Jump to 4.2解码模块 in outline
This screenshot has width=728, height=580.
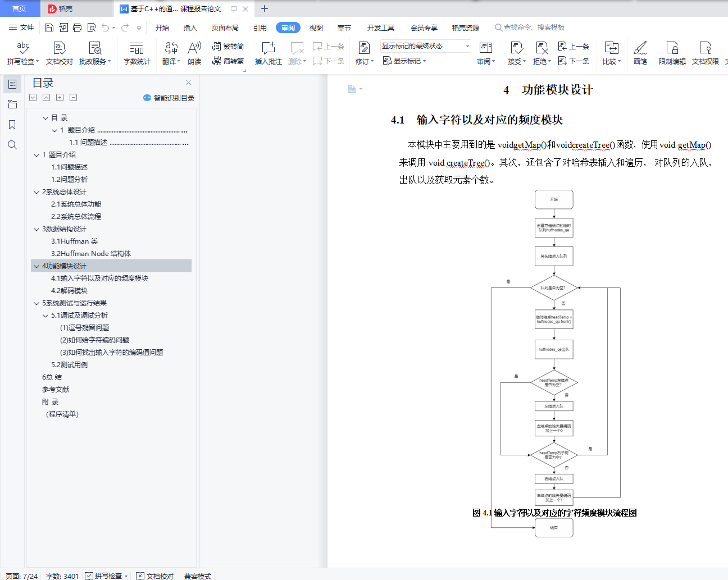click(70, 291)
